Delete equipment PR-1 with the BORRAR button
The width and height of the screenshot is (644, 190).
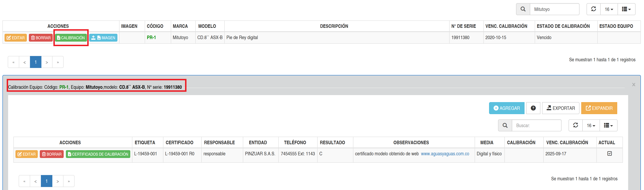tap(41, 38)
